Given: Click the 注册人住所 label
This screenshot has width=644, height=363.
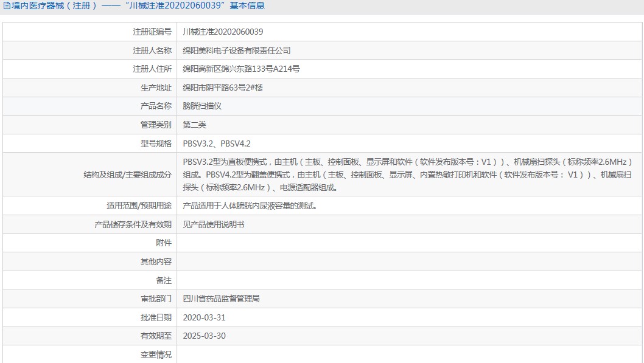Looking at the screenshot, I should pos(152,69).
